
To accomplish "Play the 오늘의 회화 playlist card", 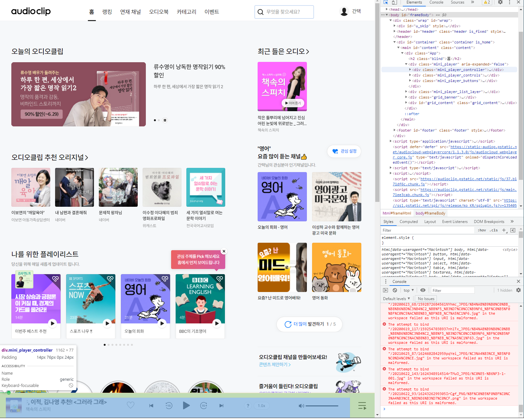I will pos(162,323).
